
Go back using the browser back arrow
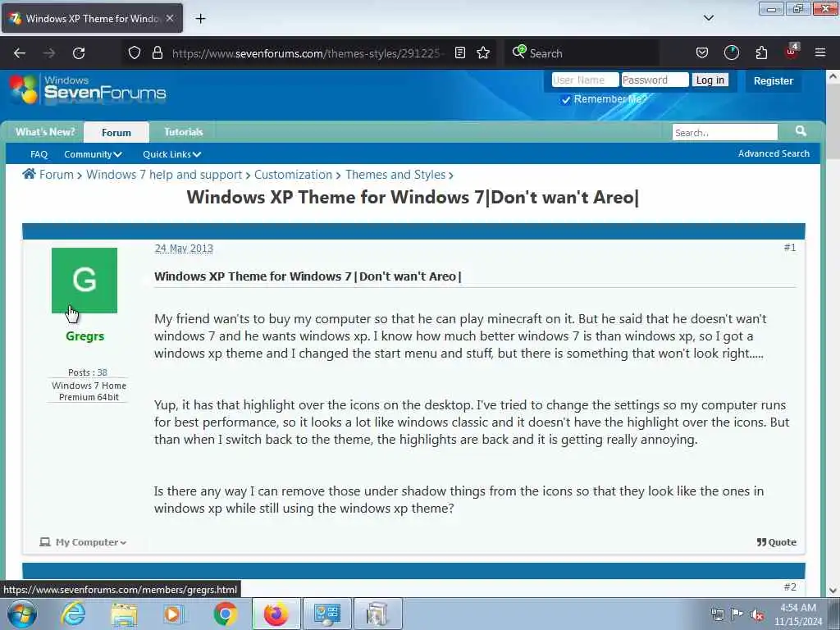tap(20, 53)
